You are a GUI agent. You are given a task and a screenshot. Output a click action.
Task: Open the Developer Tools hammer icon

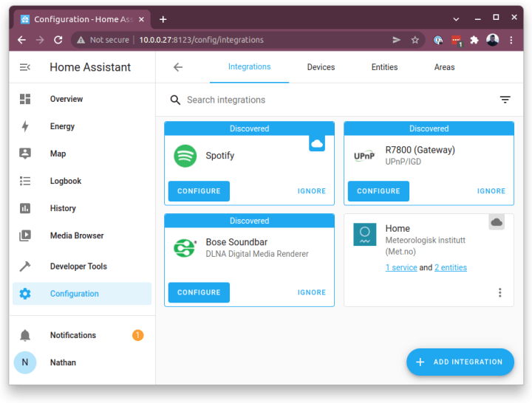(25, 266)
